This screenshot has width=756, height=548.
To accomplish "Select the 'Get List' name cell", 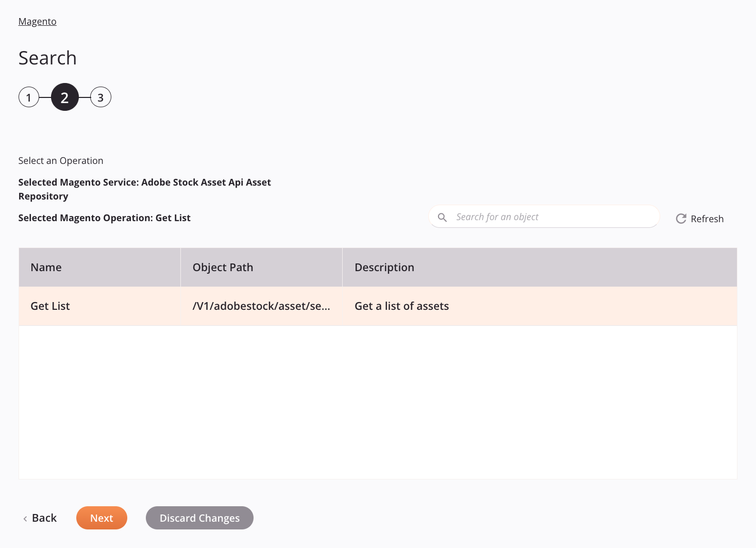I will coord(99,306).
